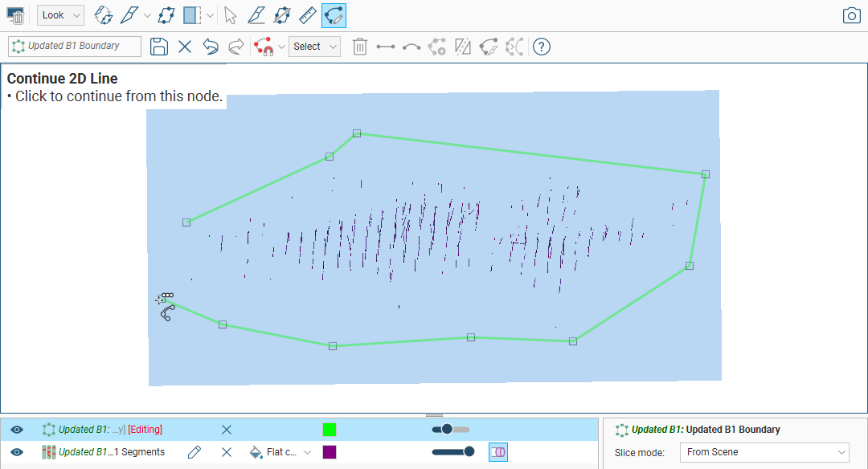
Task: Click the Updated B1 Boundary name field
Action: point(75,47)
